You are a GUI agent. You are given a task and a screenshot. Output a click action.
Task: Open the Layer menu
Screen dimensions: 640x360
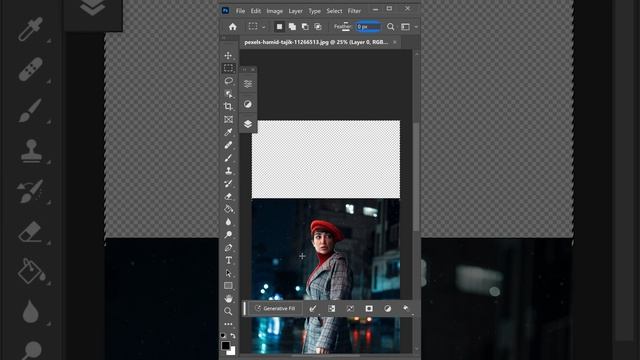point(296,11)
